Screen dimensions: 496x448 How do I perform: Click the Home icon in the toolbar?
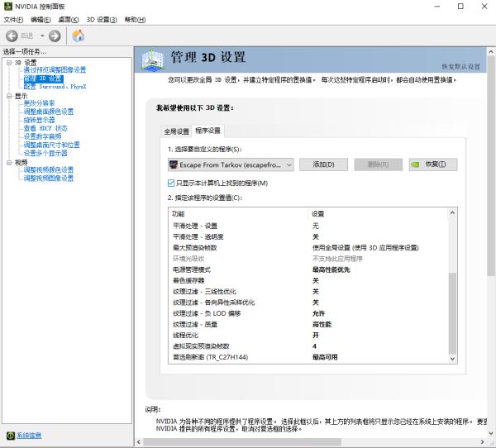(79, 36)
